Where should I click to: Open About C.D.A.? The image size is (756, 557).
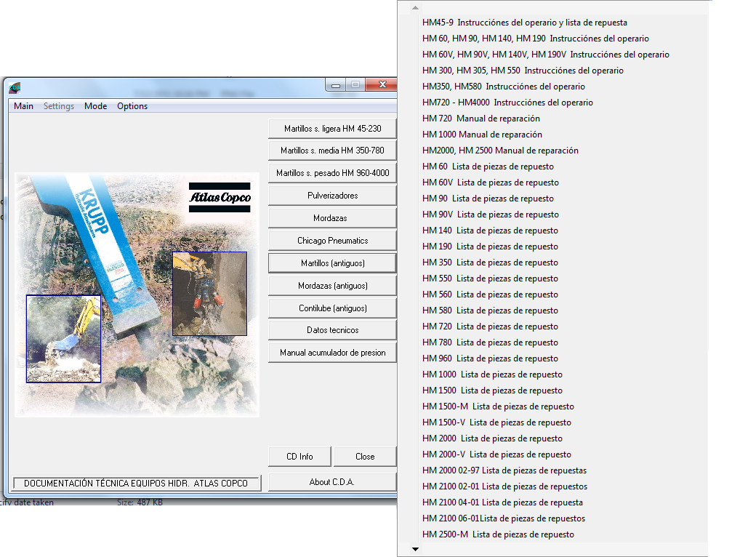point(333,482)
